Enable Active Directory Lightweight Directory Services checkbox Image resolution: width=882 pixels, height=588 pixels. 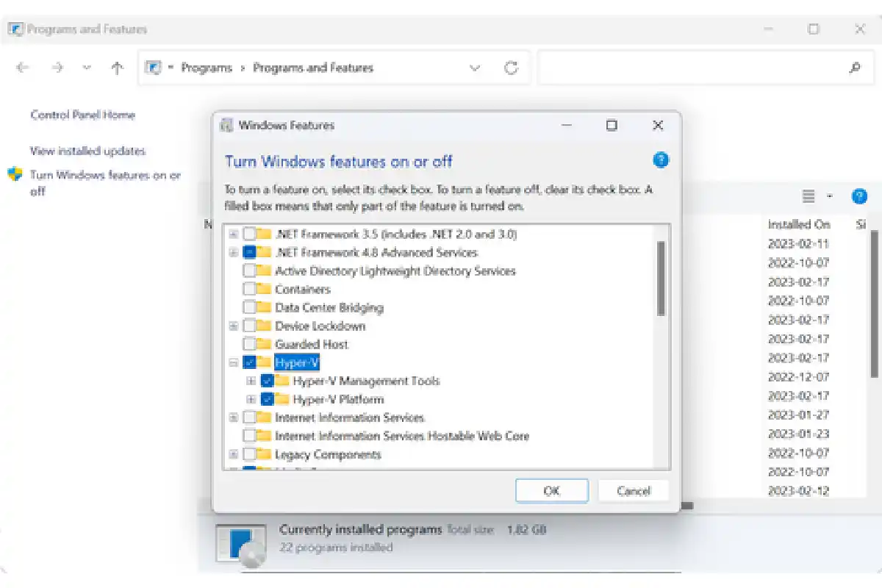point(249,270)
